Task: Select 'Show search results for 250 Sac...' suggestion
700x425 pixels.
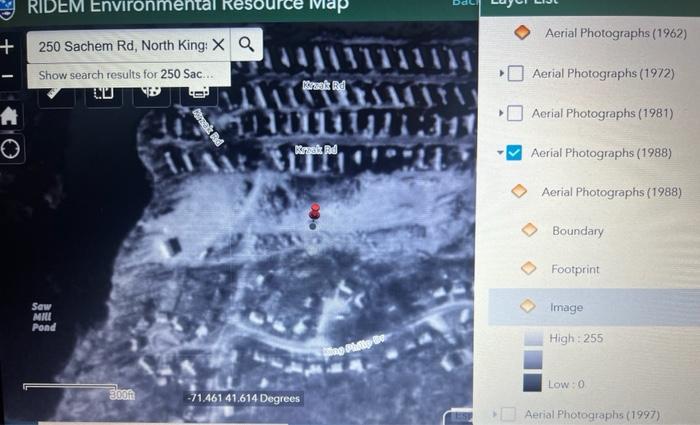Action: 129,74
